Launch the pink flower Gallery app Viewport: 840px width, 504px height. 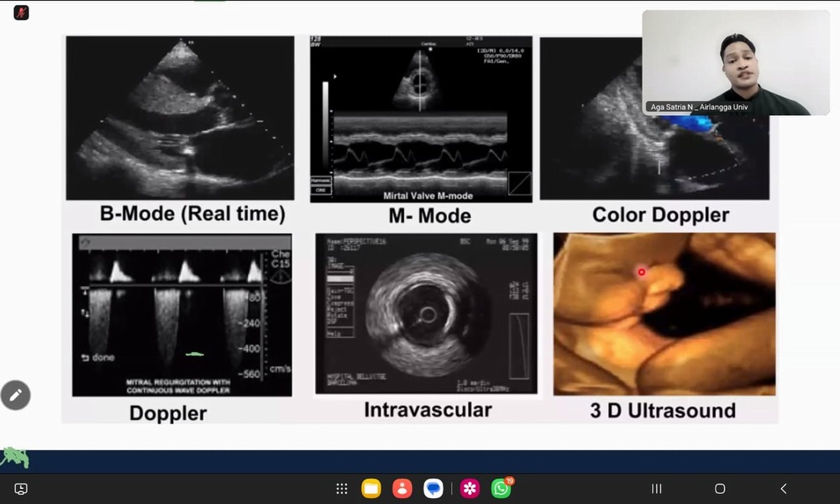pyautogui.click(x=470, y=489)
